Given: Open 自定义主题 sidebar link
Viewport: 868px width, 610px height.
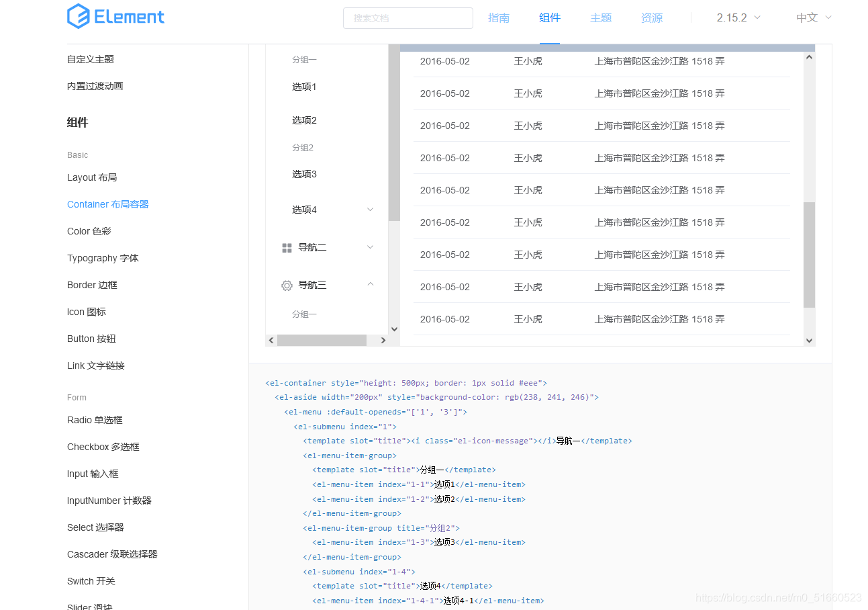Looking at the screenshot, I should (x=91, y=59).
